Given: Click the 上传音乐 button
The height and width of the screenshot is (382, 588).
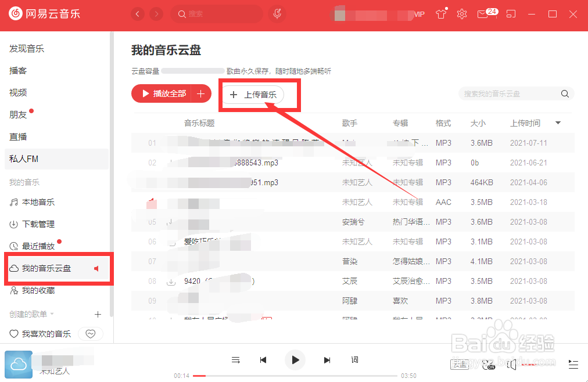Looking at the screenshot, I should [x=253, y=95].
